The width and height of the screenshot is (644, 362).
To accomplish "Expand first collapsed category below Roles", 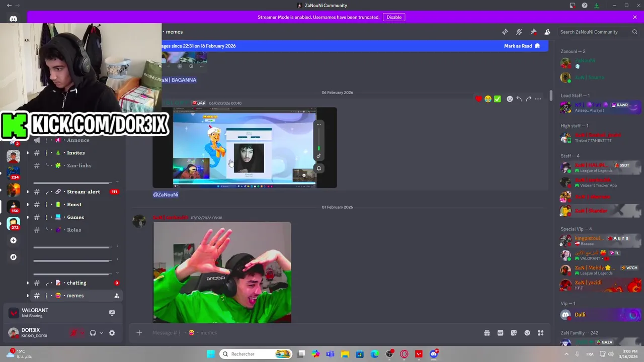I will 75,247.
